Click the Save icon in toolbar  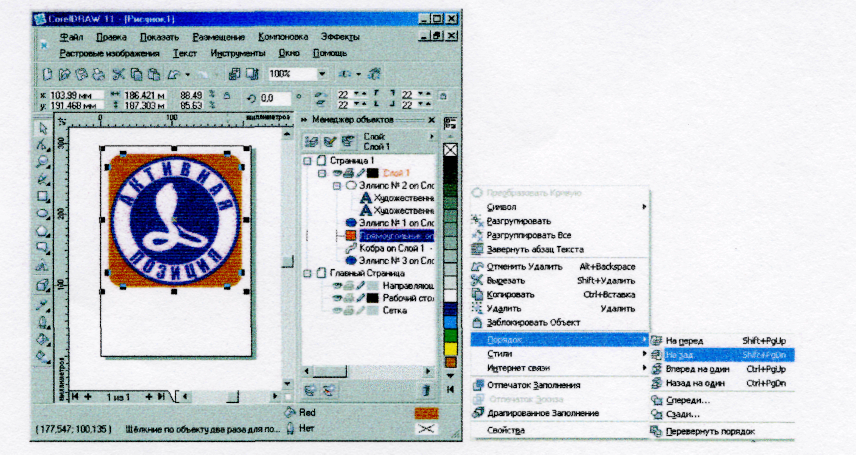coord(81,74)
